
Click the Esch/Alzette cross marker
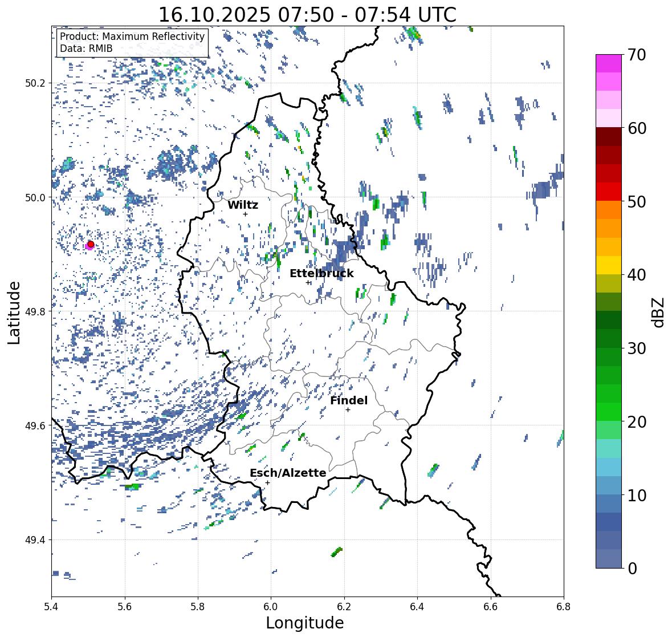pos(267,482)
